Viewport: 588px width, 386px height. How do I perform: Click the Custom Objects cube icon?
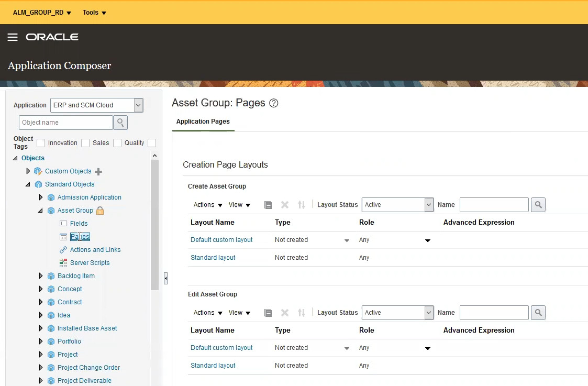[38, 171]
